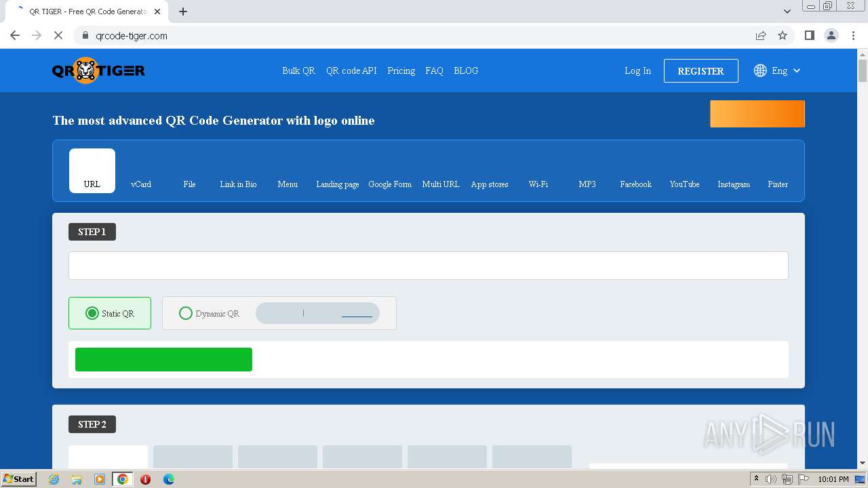Click the globe language icon

pyautogui.click(x=760, y=70)
